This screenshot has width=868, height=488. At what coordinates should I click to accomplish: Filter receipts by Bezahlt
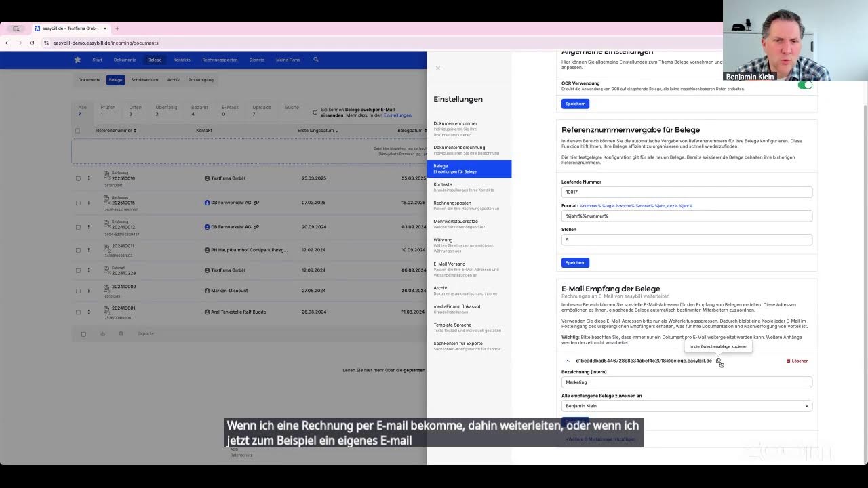(199, 110)
